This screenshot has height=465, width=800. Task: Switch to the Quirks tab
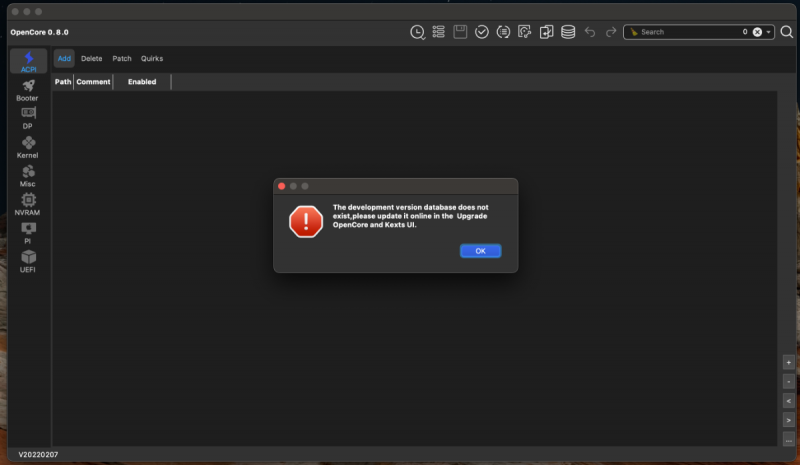tap(152, 59)
